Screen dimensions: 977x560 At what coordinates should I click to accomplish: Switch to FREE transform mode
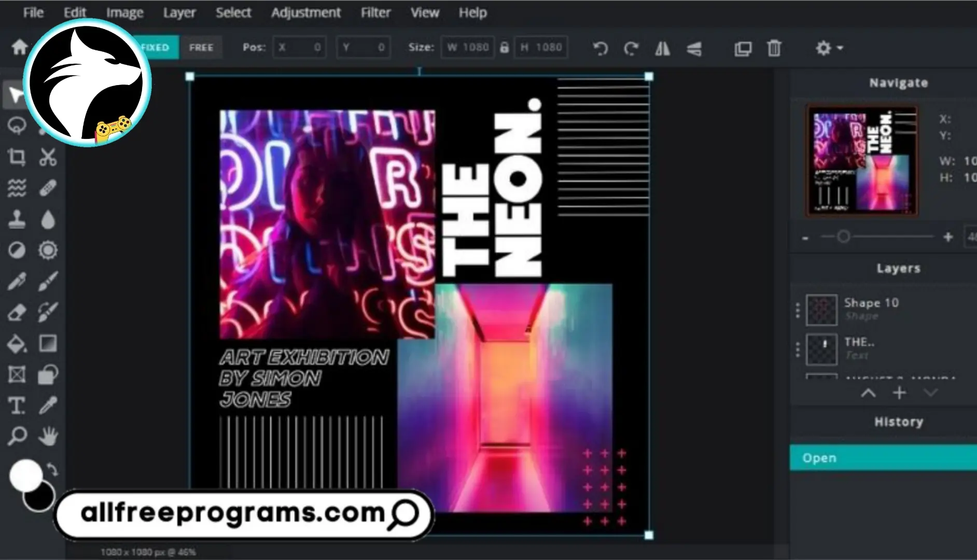(201, 48)
